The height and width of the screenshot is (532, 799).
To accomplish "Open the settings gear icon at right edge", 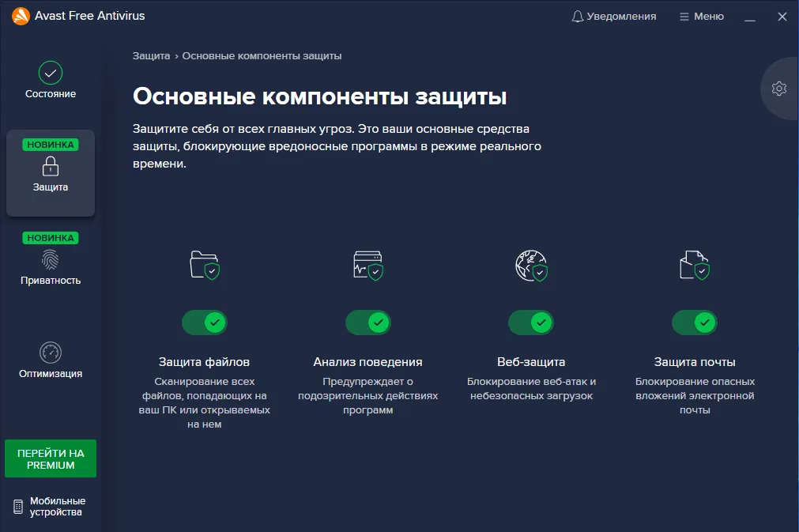I will (x=778, y=89).
